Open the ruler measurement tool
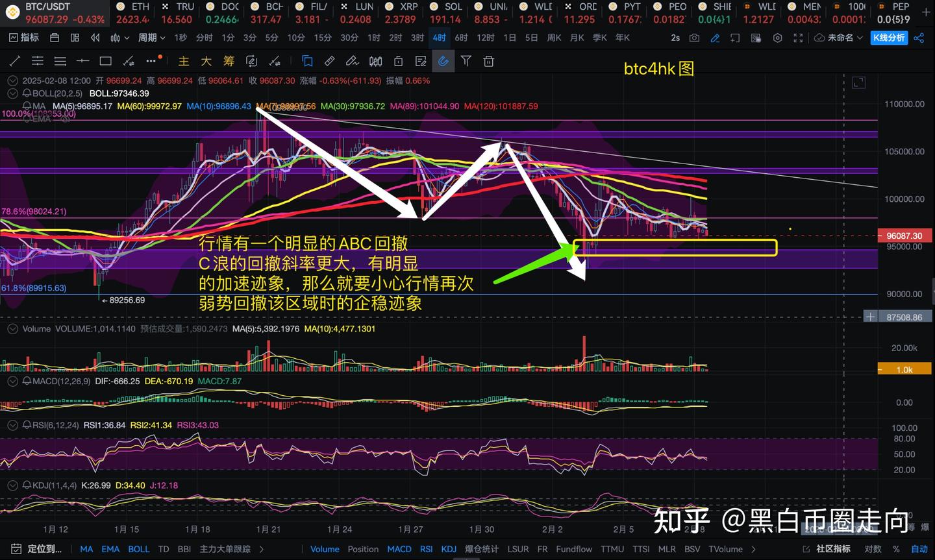 (329, 61)
